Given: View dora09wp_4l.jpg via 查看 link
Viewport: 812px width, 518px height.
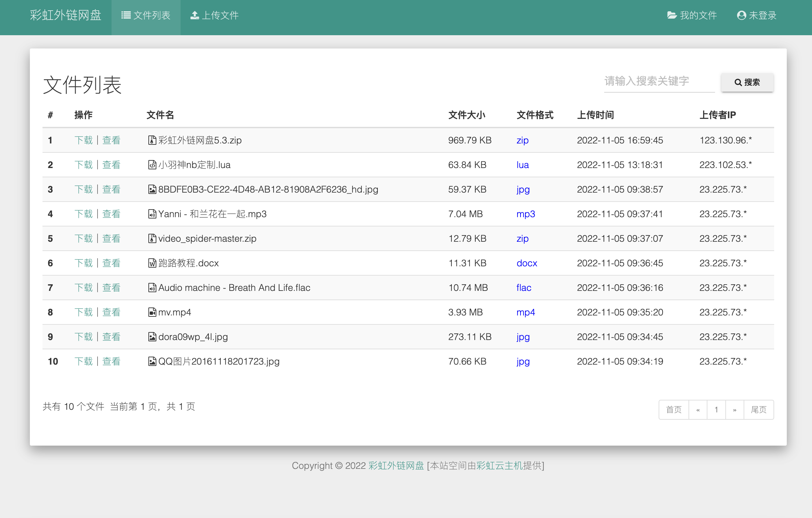Looking at the screenshot, I should point(111,337).
